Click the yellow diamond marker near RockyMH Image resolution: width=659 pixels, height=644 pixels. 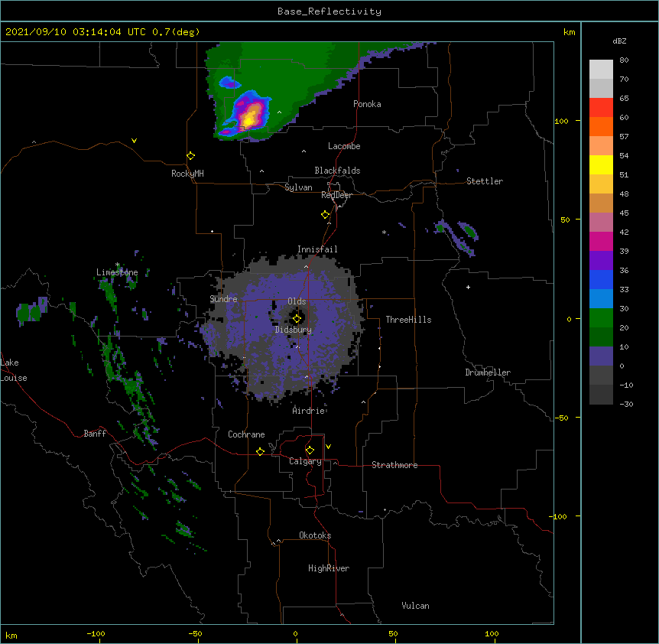[x=190, y=156]
